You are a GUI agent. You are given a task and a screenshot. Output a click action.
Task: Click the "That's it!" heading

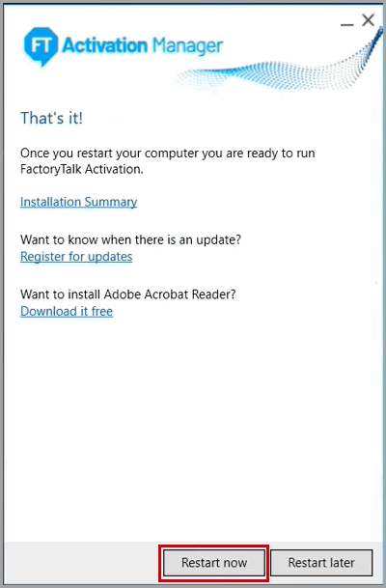click(x=51, y=118)
